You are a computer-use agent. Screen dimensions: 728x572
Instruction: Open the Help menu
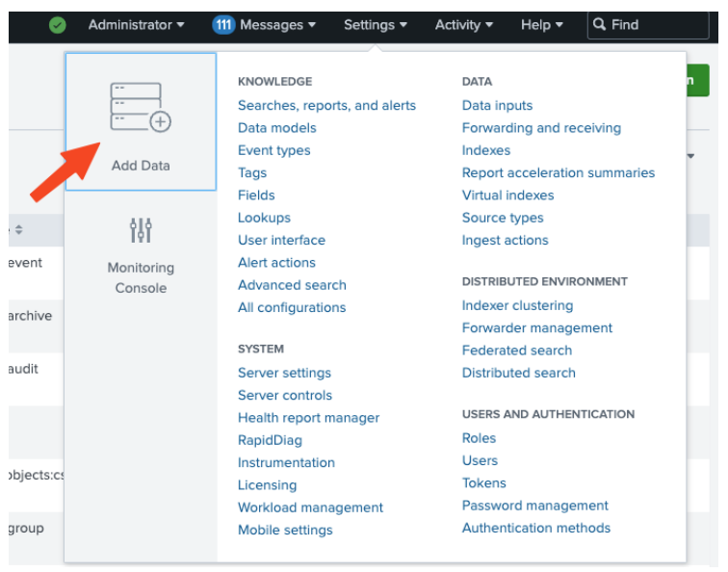(x=541, y=25)
